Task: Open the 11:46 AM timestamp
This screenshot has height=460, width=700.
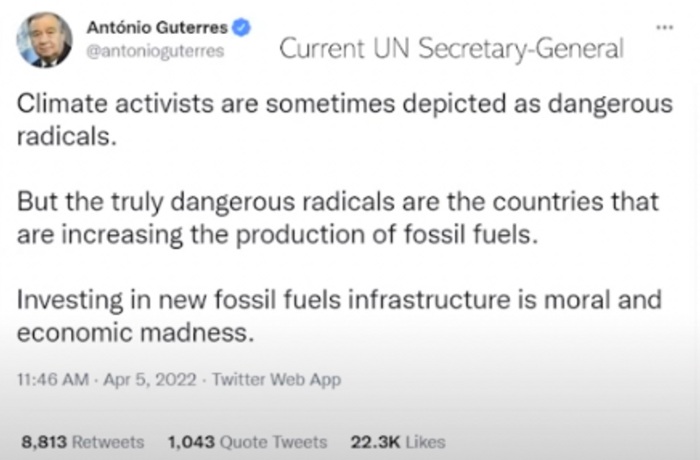Action: click(53, 380)
